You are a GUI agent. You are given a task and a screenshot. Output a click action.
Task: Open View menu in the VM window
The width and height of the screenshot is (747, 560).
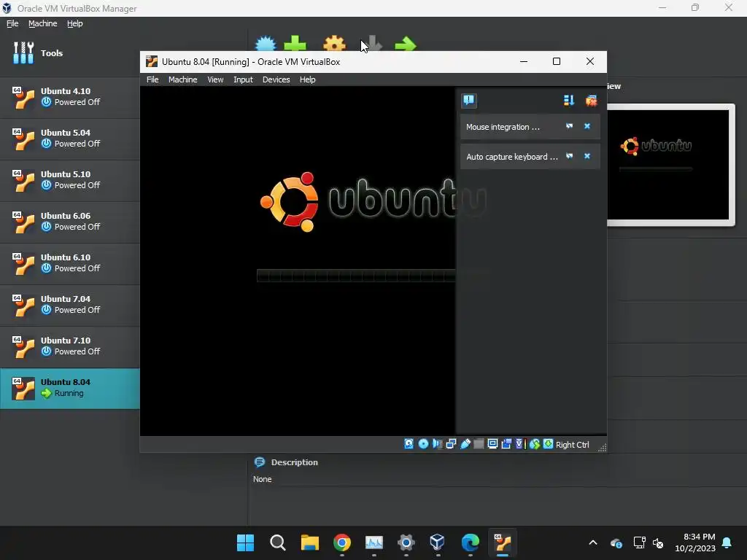(x=215, y=79)
